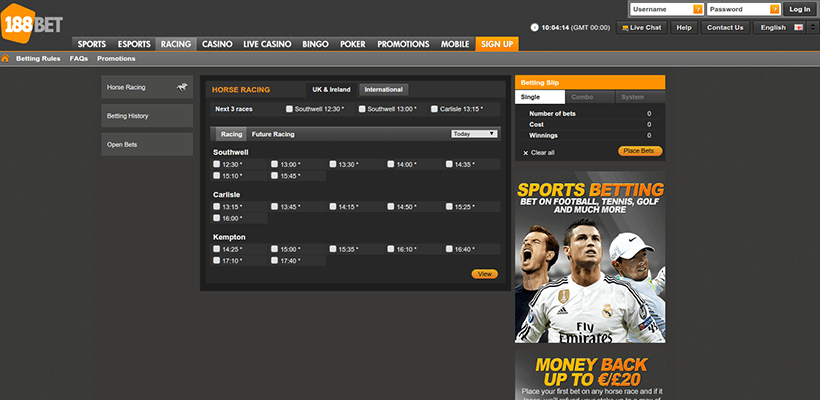820x400 pixels.
Task: Check the Carlisle 14:15 race box
Action: click(x=333, y=207)
